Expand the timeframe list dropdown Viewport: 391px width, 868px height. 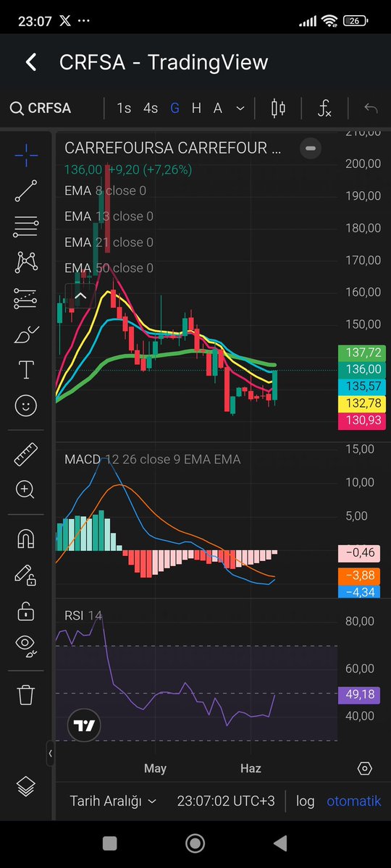click(x=240, y=109)
